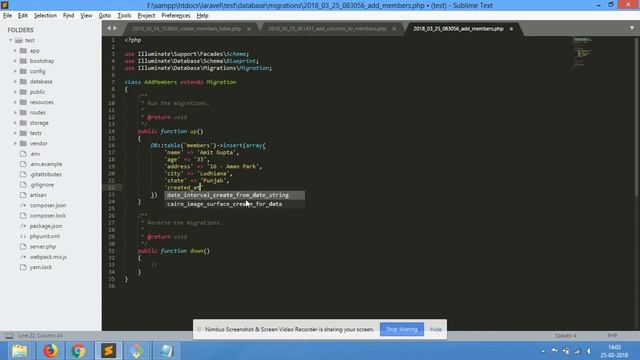Click the minimap code preview

pyautogui.click(x=582, y=52)
